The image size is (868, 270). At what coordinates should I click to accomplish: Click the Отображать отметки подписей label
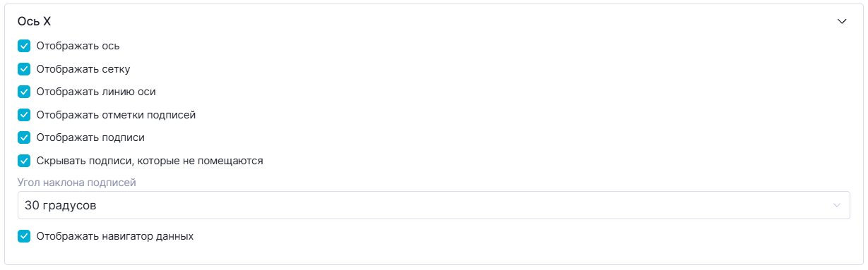tap(116, 115)
